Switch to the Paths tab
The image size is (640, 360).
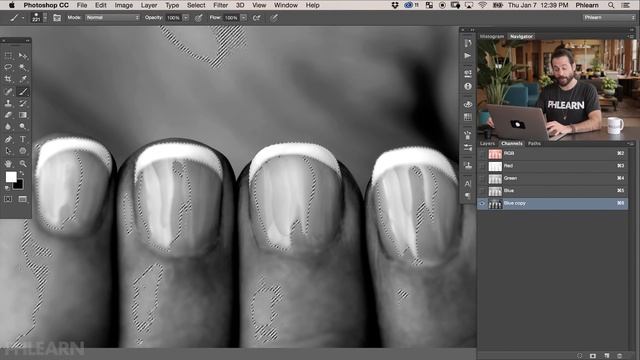[534, 144]
